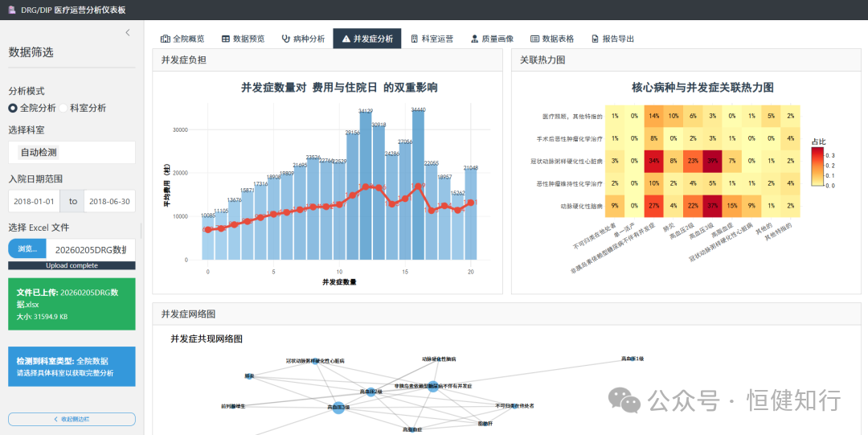Image resolution: width=868 pixels, height=435 pixels.
Task: Click the bar labeled 21048 in chart
Action: point(471,215)
